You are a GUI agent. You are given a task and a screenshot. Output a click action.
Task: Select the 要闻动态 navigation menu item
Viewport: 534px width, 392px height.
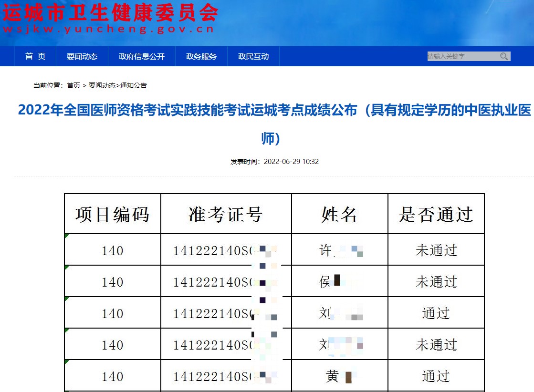(82, 56)
